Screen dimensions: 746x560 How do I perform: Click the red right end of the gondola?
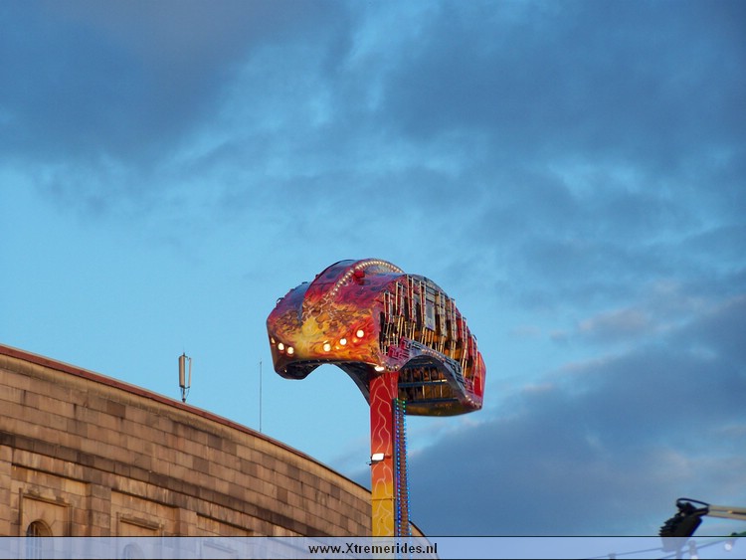tap(479, 376)
